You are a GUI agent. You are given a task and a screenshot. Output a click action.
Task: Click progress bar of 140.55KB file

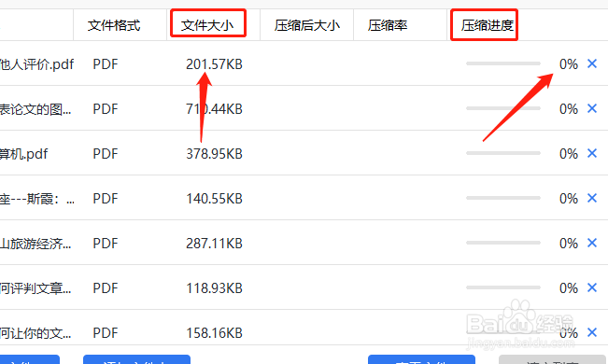click(x=502, y=198)
